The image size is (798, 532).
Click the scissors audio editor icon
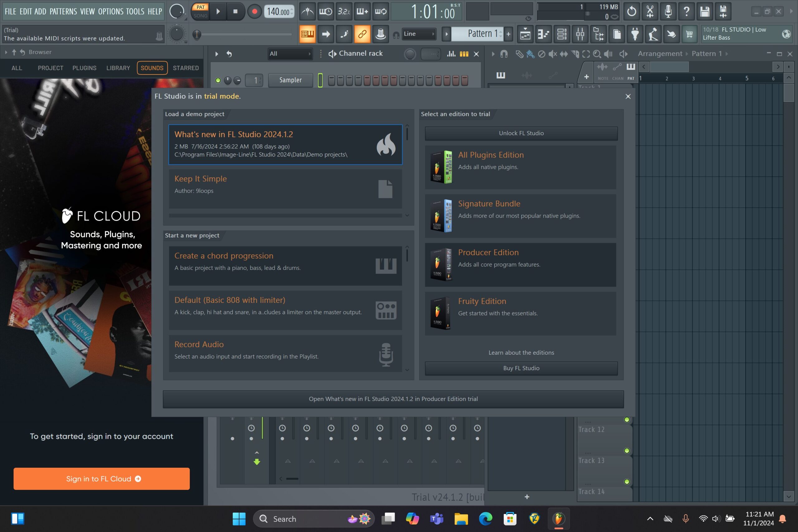650,12
